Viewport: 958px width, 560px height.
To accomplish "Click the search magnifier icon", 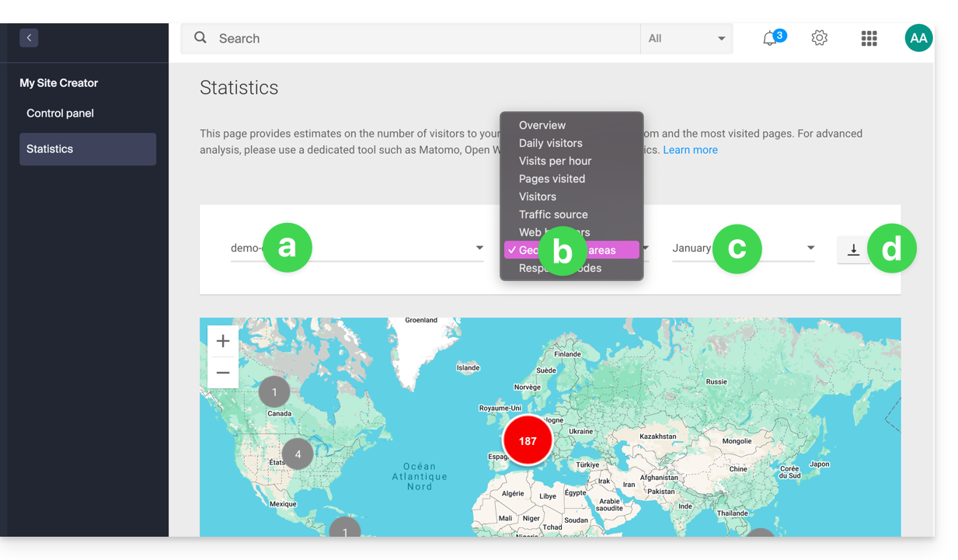I will click(x=200, y=38).
